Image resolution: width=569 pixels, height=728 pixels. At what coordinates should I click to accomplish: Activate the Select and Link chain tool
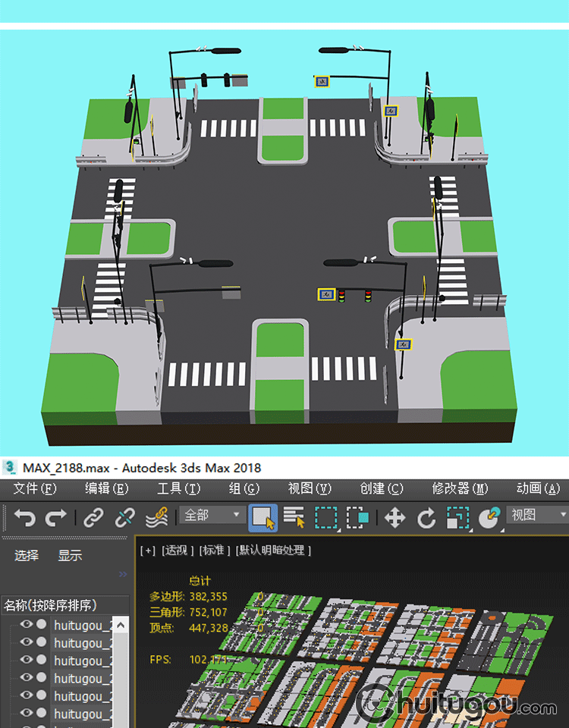[93, 517]
